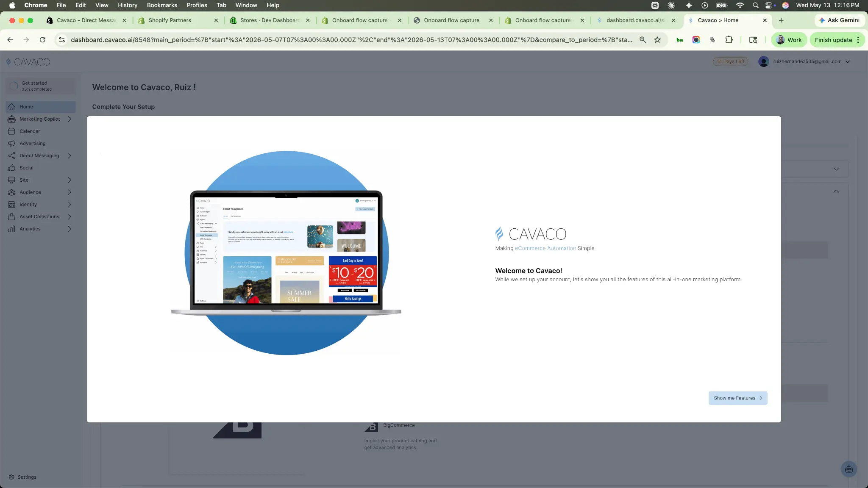
Task: Switch to the Stores · Dev Dashboard tab
Action: point(270,20)
